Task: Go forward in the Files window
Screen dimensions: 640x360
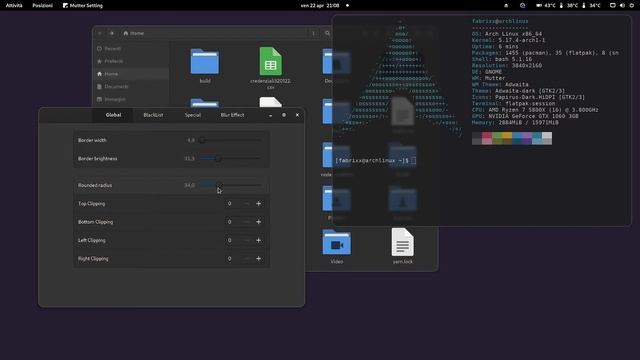Action: click(111, 33)
